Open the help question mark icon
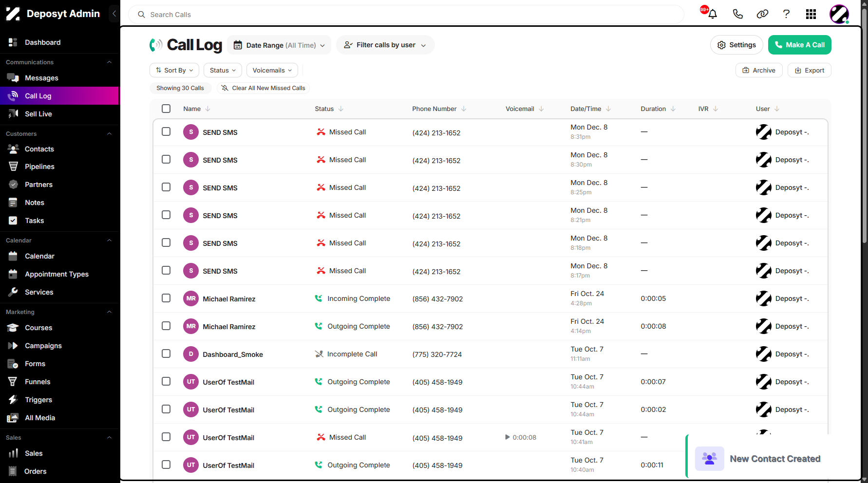Screen dimensions: 868x483 click(786, 14)
